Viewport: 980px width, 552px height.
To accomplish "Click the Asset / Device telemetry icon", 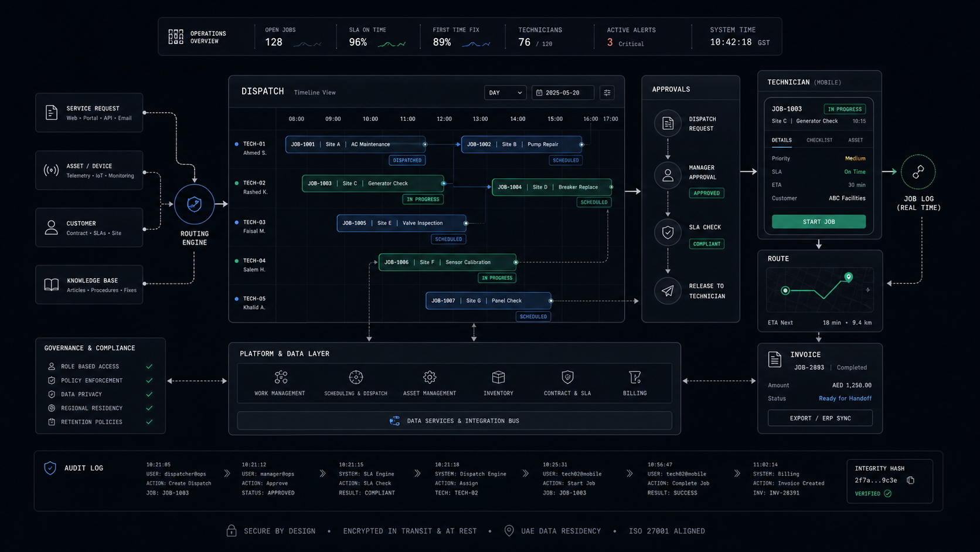I will point(52,171).
